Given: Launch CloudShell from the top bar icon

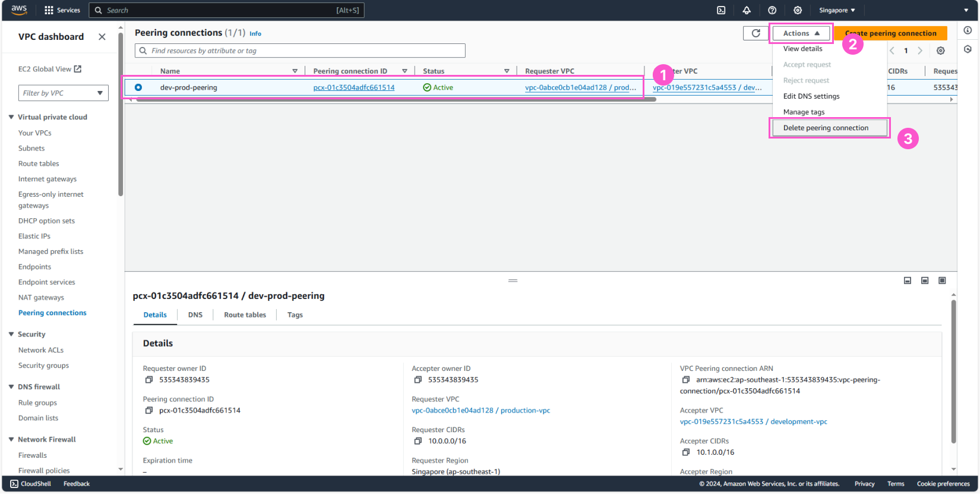Looking at the screenshot, I should (x=721, y=10).
